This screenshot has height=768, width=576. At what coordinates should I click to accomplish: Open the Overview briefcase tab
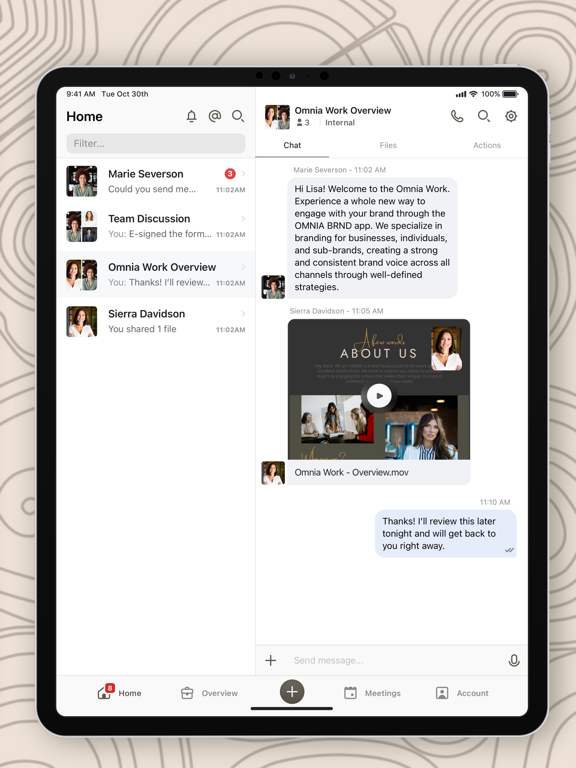(x=209, y=693)
